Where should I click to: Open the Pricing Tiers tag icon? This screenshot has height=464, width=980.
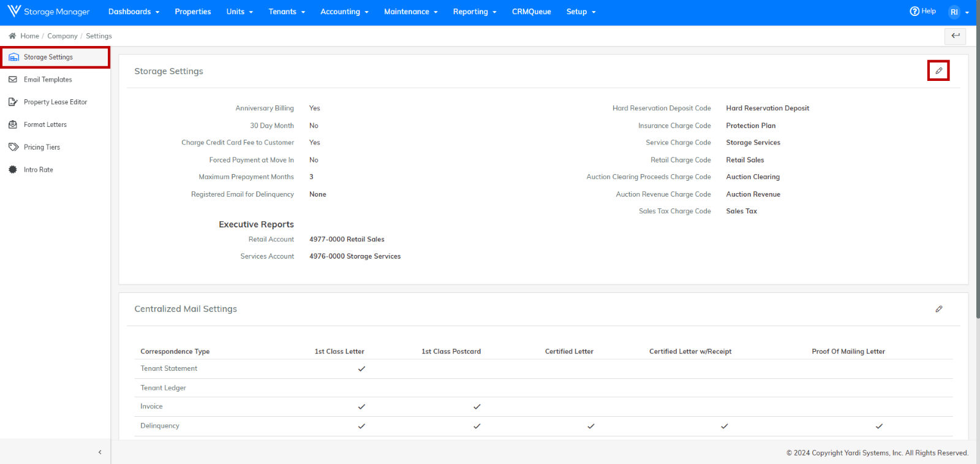click(x=13, y=147)
